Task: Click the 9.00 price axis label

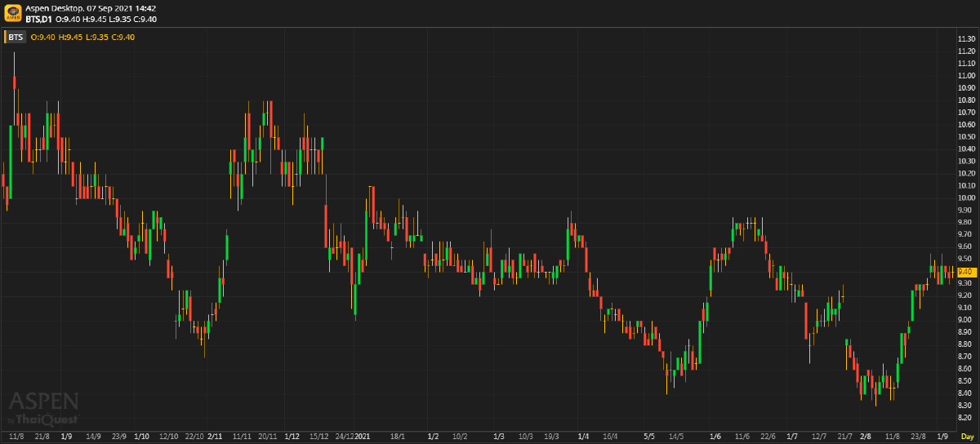Action: point(964,320)
